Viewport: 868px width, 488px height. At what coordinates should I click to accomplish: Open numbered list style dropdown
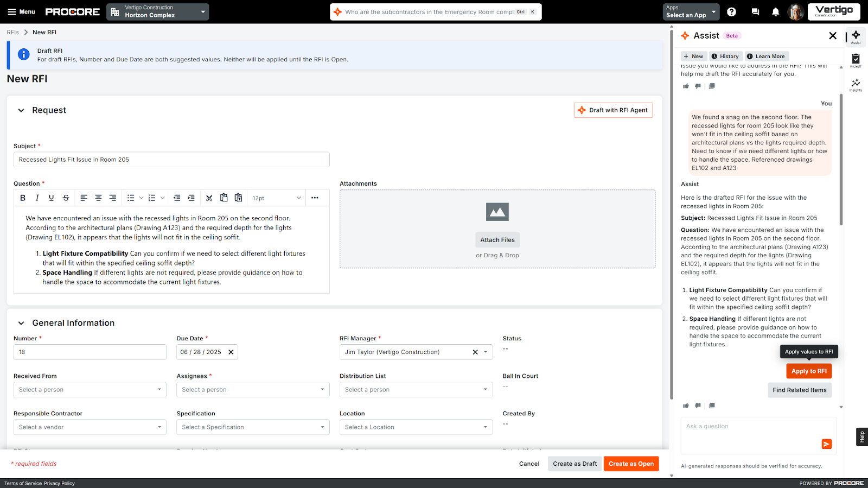(x=162, y=198)
